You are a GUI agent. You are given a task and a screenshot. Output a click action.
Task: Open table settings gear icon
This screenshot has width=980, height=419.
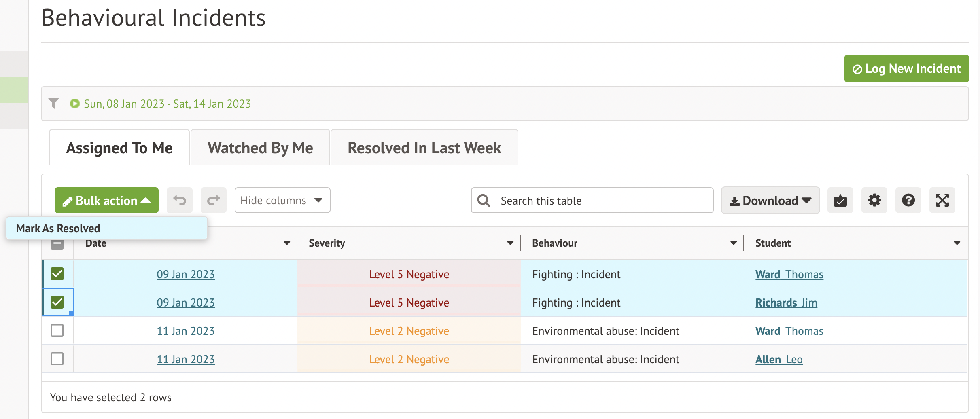(x=874, y=200)
